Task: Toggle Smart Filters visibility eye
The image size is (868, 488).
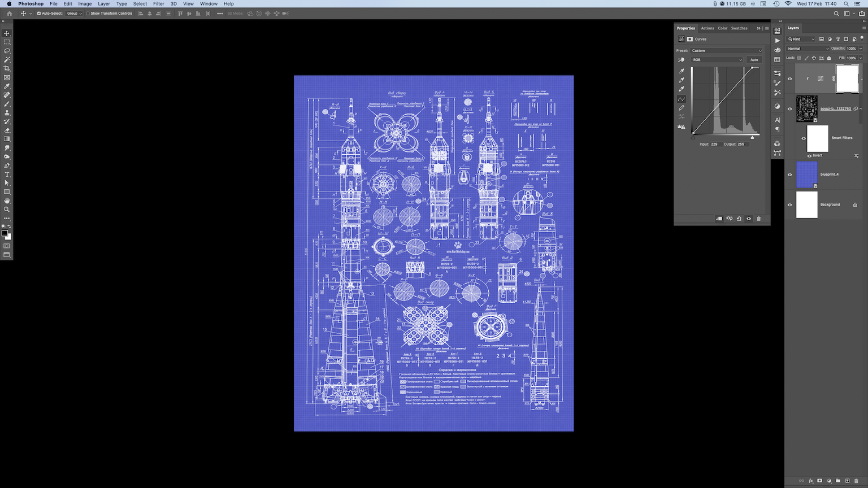Action: (804, 138)
